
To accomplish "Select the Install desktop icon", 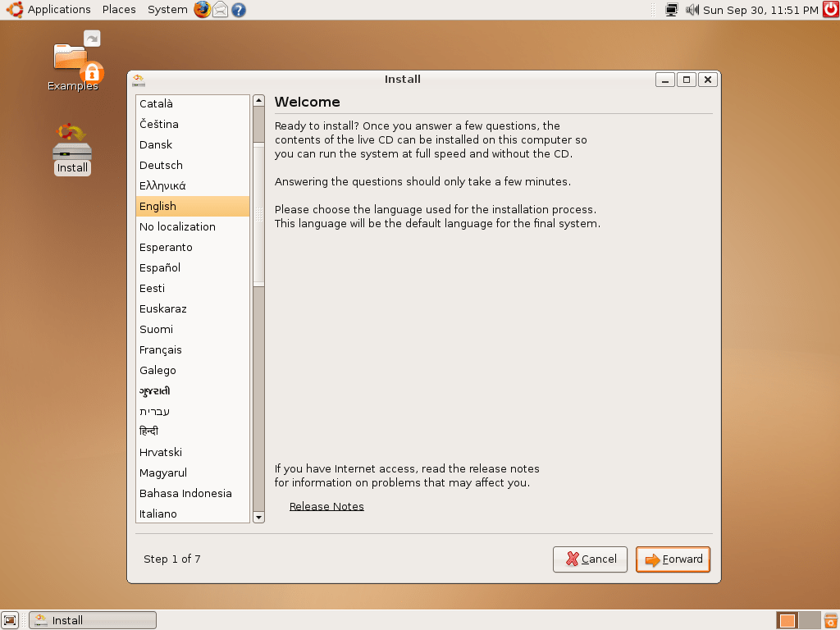I will 72,149.
